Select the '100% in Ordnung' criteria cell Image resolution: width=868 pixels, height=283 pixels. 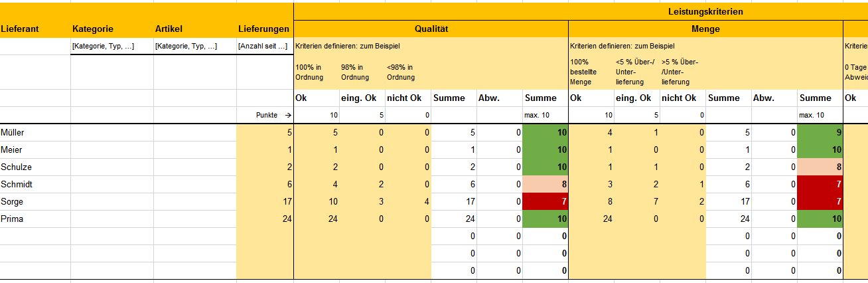(317, 72)
